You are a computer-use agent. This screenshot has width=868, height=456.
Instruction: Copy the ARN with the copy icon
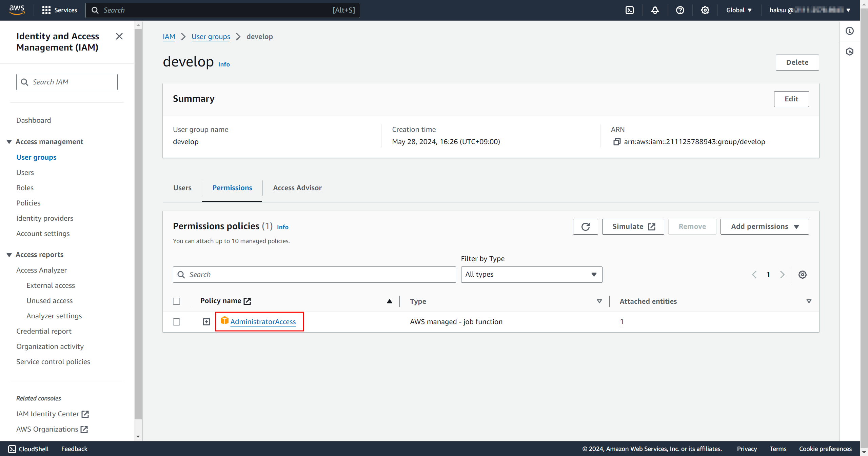click(x=617, y=142)
